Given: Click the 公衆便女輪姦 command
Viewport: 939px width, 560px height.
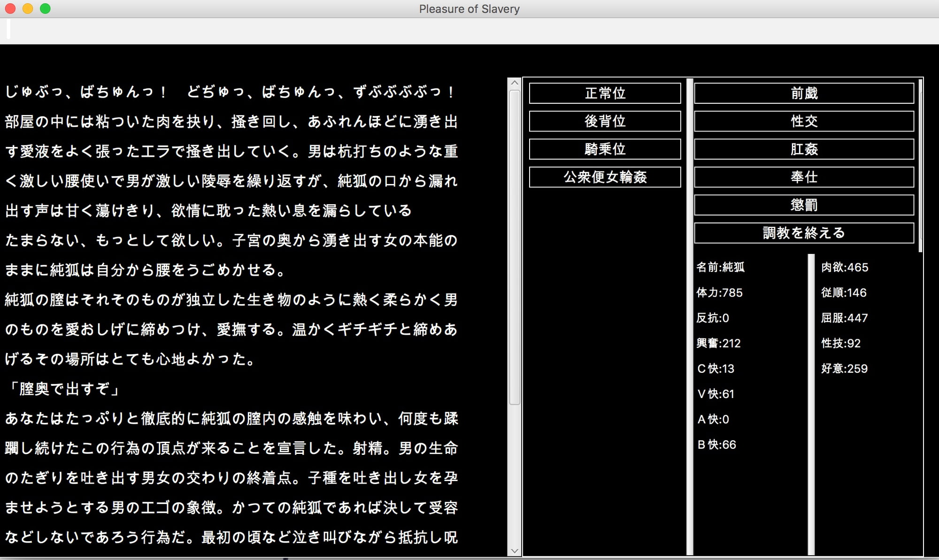Looking at the screenshot, I should pos(605,177).
